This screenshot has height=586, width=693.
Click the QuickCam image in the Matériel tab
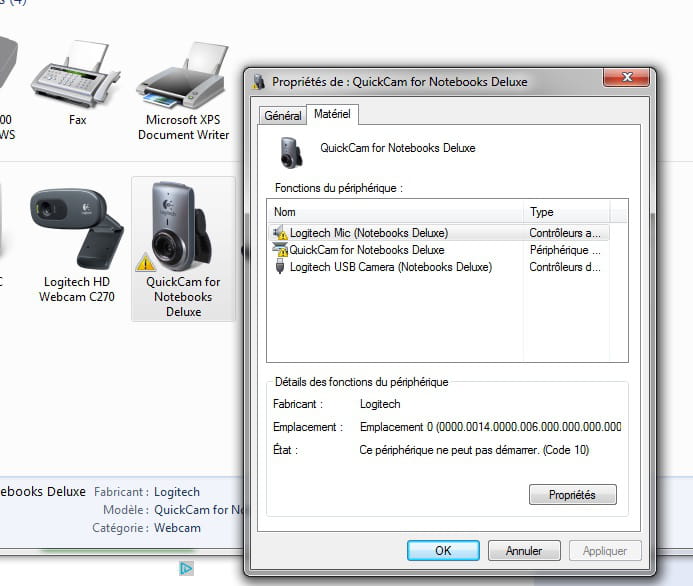291,152
